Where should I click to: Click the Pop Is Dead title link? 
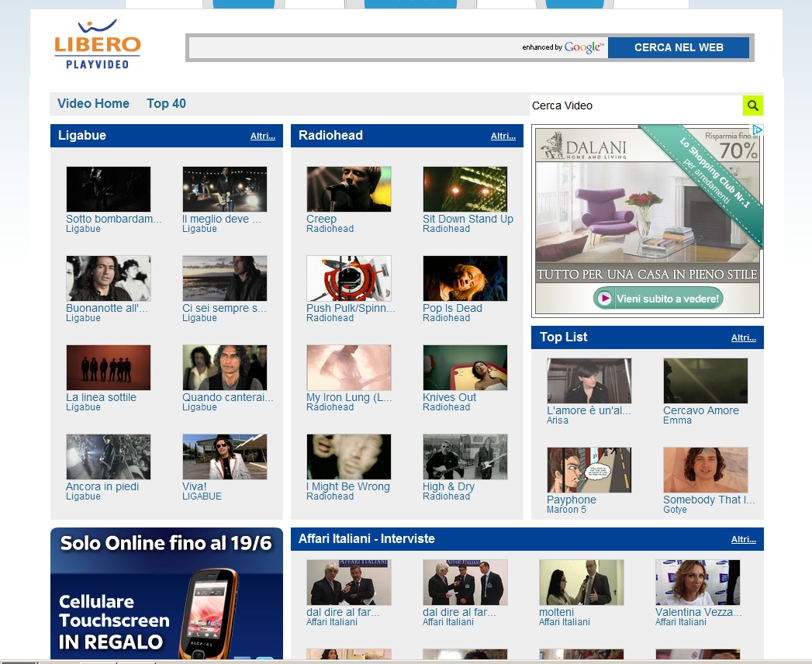452,308
